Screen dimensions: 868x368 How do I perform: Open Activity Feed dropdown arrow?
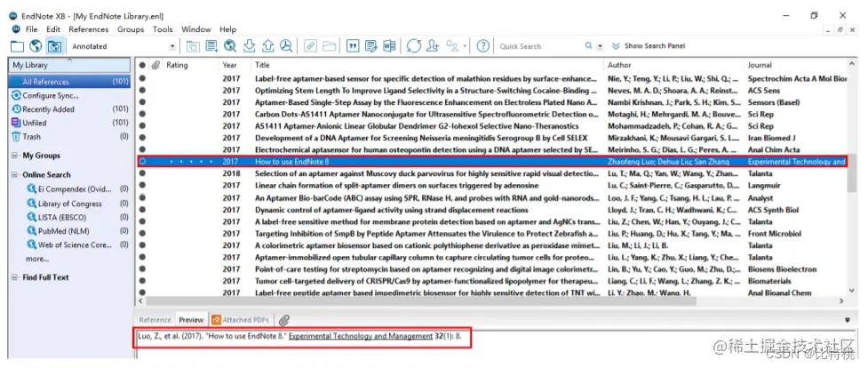click(465, 46)
